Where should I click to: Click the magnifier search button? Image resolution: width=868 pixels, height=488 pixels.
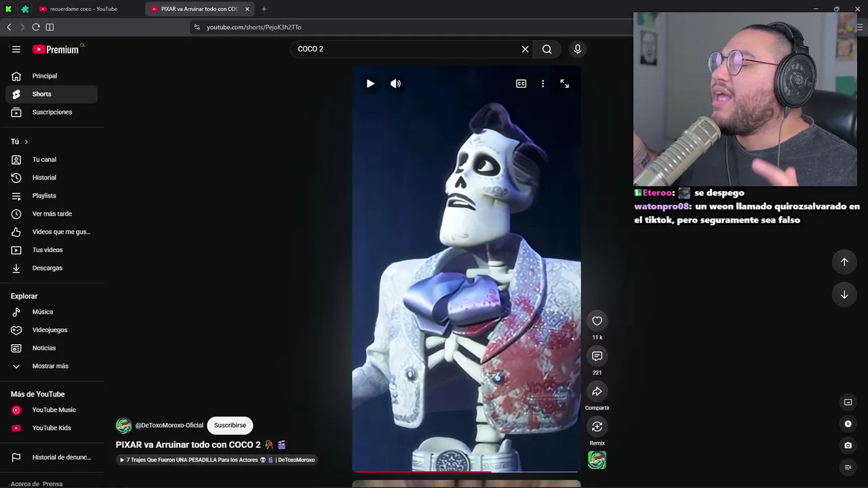pyautogui.click(x=547, y=49)
